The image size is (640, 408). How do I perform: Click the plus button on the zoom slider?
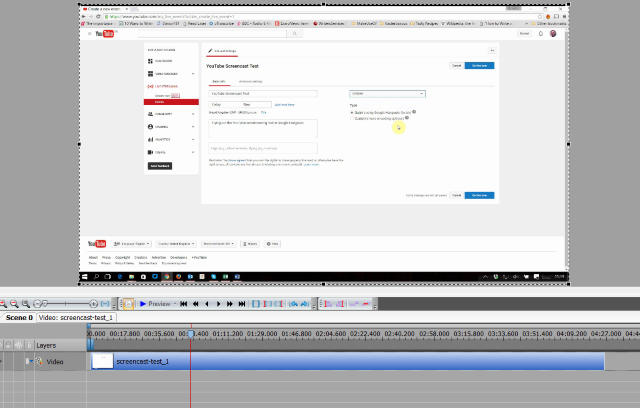tap(93, 304)
